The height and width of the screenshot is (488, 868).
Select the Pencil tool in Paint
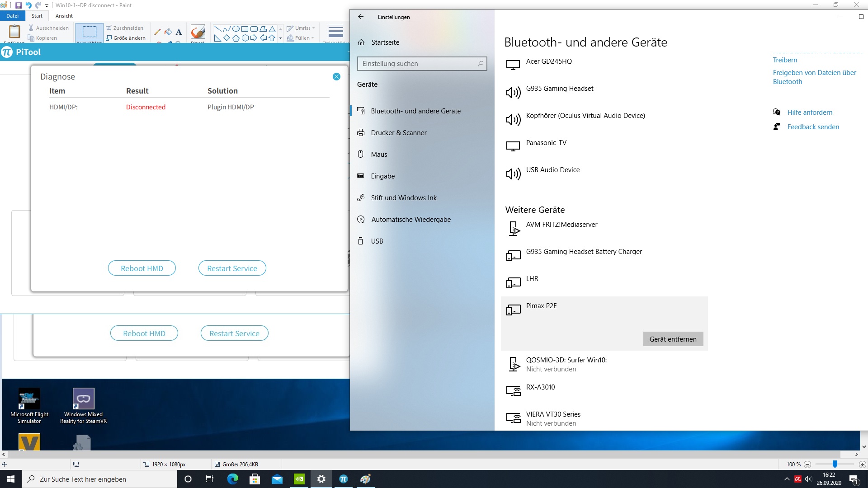coord(157,32)
